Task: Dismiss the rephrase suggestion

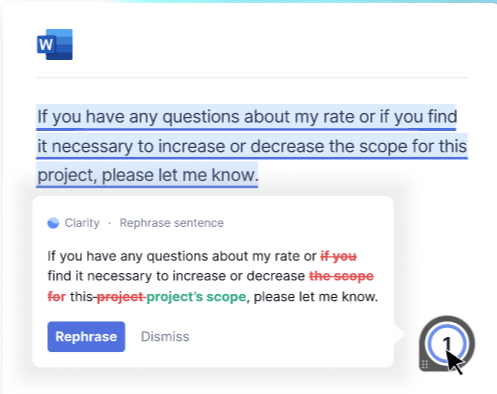Action: [x=165, y=337]
